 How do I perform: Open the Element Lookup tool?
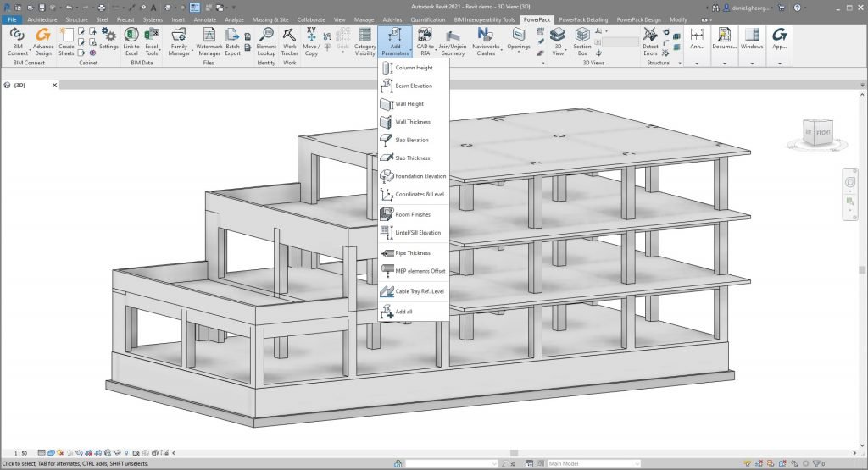coord(266,42)
